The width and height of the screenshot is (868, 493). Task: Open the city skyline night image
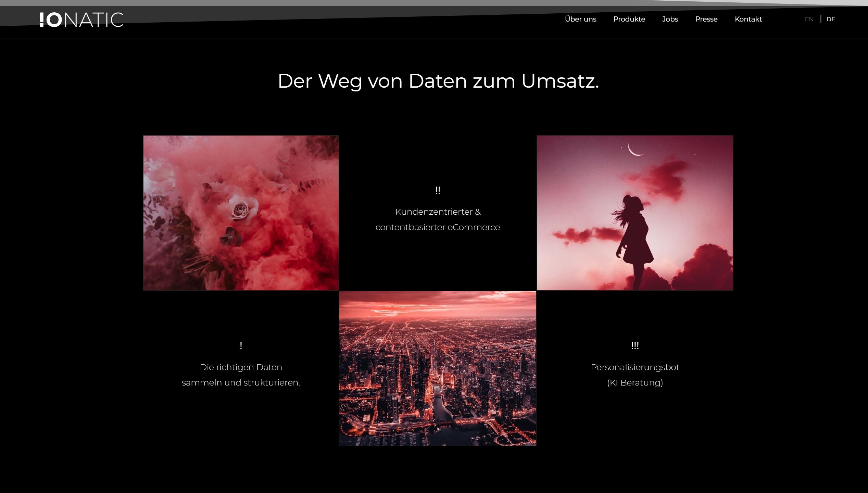click(438, 368)
